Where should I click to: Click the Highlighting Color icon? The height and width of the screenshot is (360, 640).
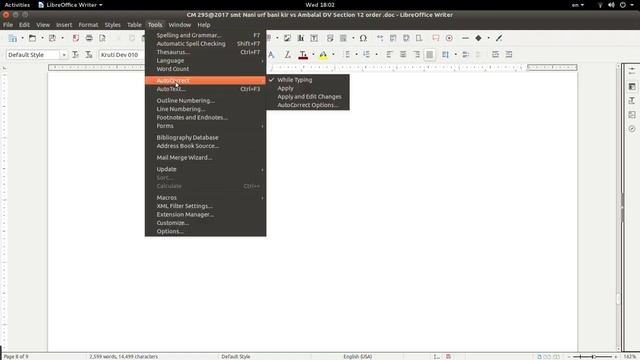point(323,54)
